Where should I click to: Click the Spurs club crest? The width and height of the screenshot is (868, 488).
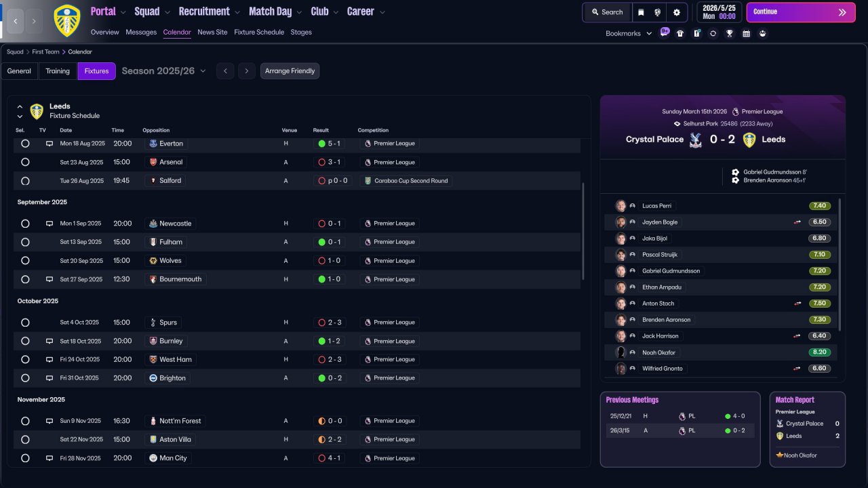pyautogui.click(x=153, y=323)
